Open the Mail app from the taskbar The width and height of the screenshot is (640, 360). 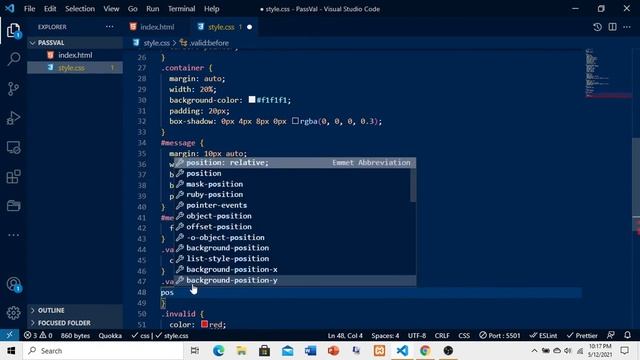click(287, 351)
